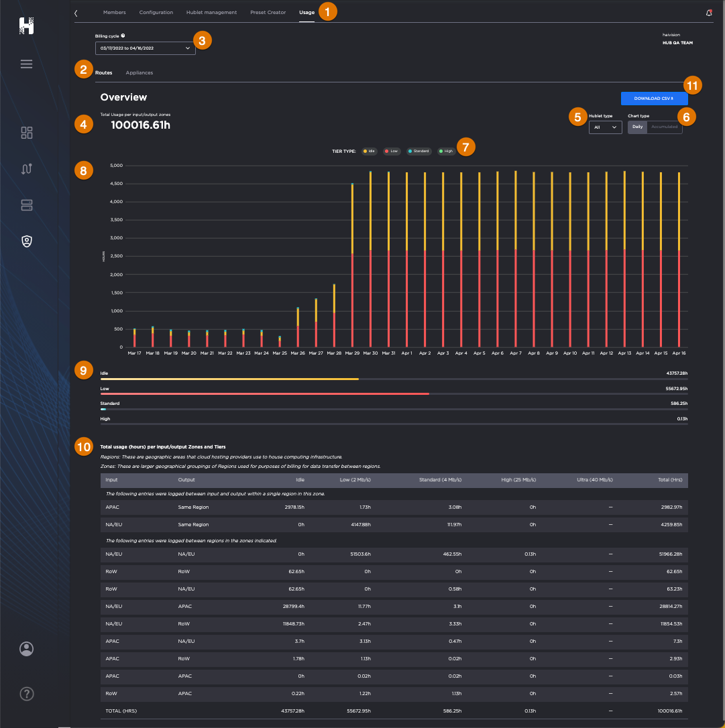Select the Preset Creator menu item

268,12
